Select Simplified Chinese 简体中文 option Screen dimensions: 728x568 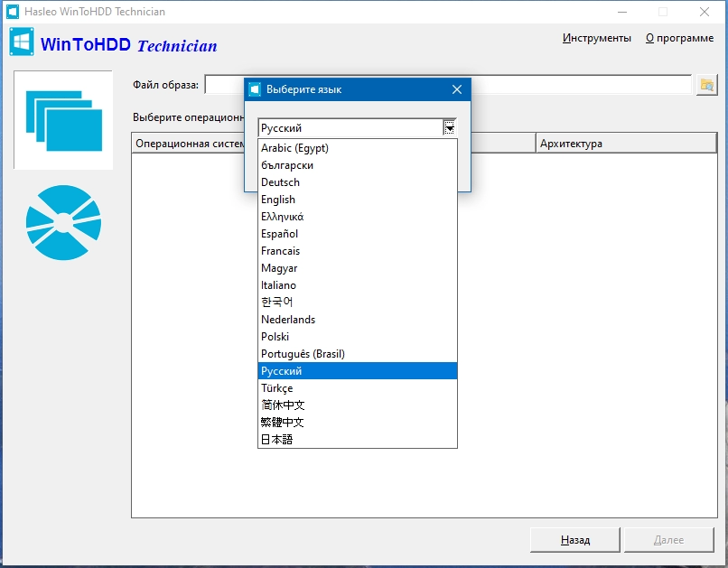pyautogui.click(x=358, y=405)
